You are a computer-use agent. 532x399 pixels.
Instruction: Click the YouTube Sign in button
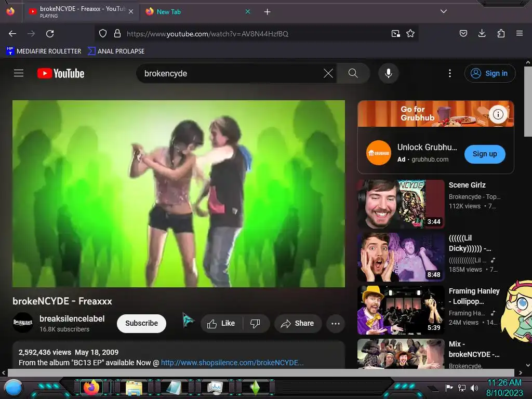pyautogui.click(x=489, y=73)
